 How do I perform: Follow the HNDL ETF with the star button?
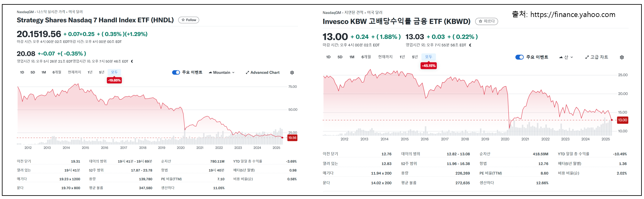(x=189, y=20)
